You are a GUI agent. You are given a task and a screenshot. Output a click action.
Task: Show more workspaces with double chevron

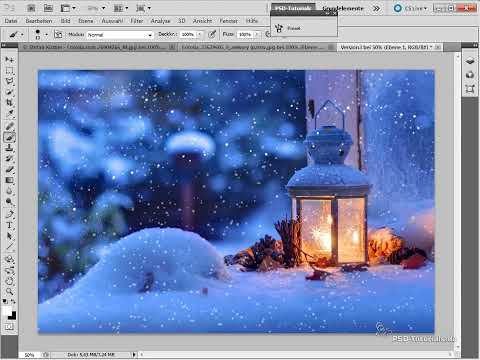click(x=376, y=8)
